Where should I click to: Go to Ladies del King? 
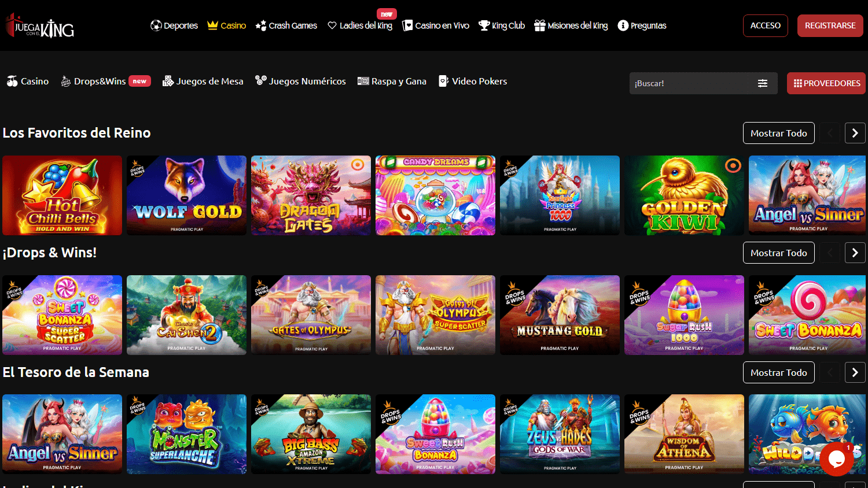pyautogui.click(x=360, y=25)
